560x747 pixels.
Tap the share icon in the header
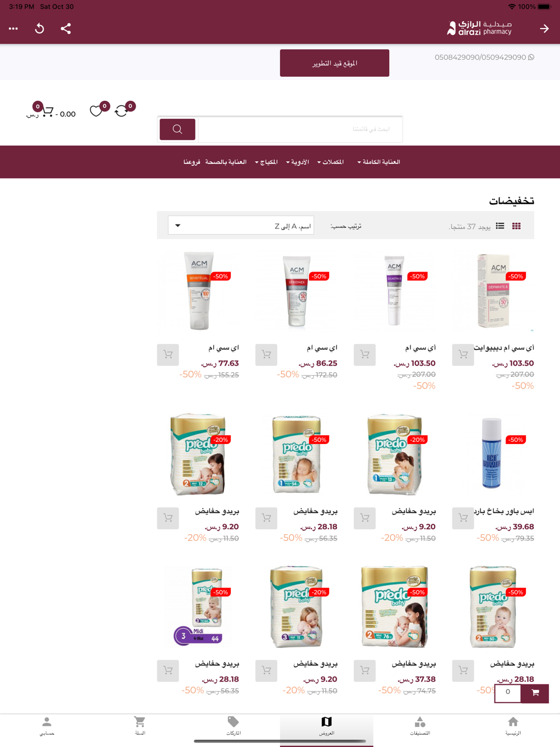tap(66, 29)
